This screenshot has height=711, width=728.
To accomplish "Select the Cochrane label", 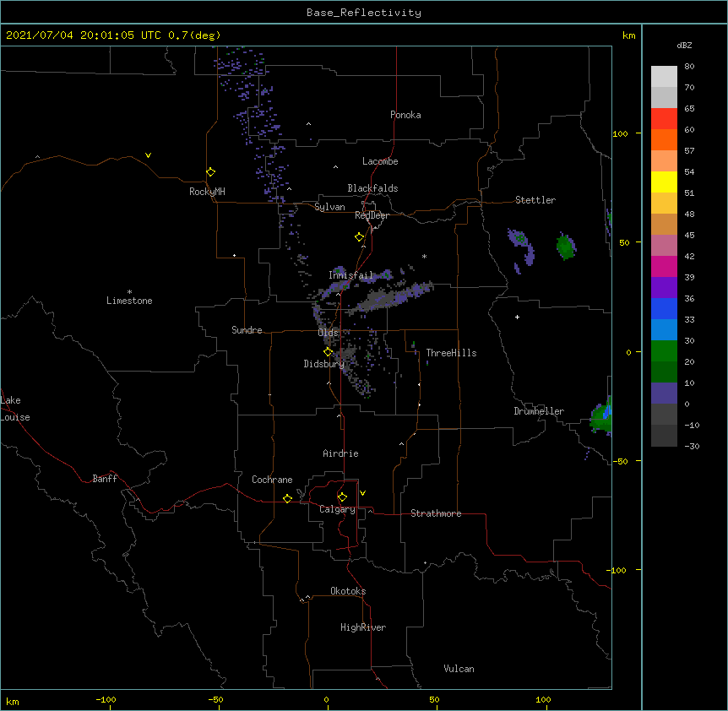I will (x=272, y=480).
